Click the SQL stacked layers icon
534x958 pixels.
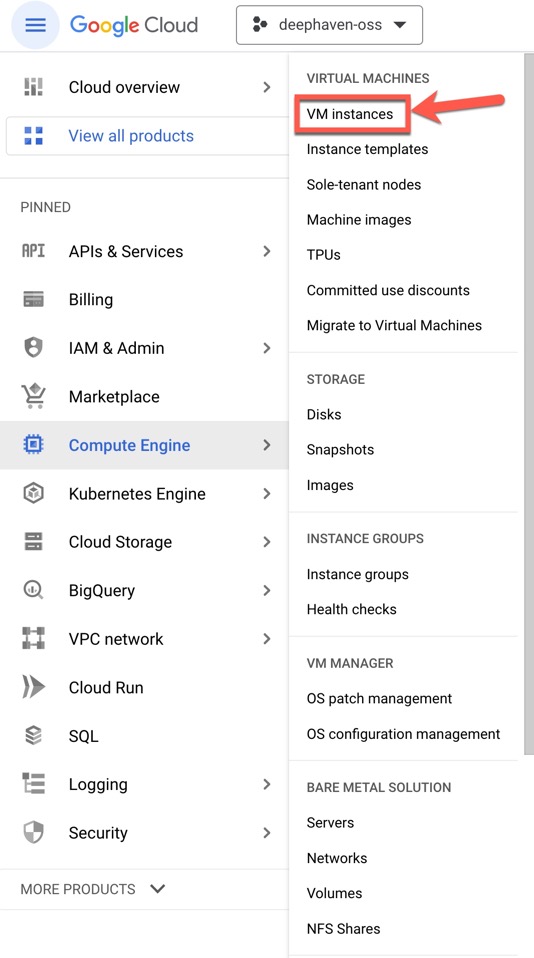click(34, 736)
